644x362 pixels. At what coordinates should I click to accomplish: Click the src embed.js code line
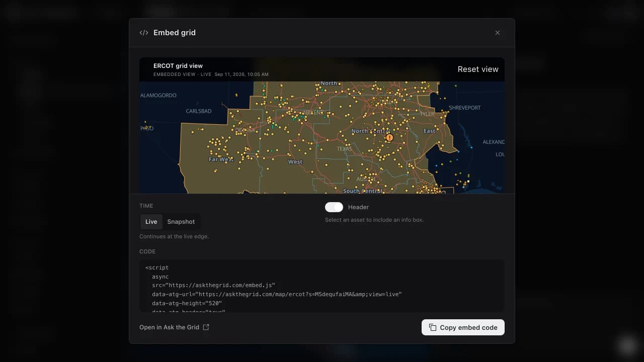click(x=213, y=286)
